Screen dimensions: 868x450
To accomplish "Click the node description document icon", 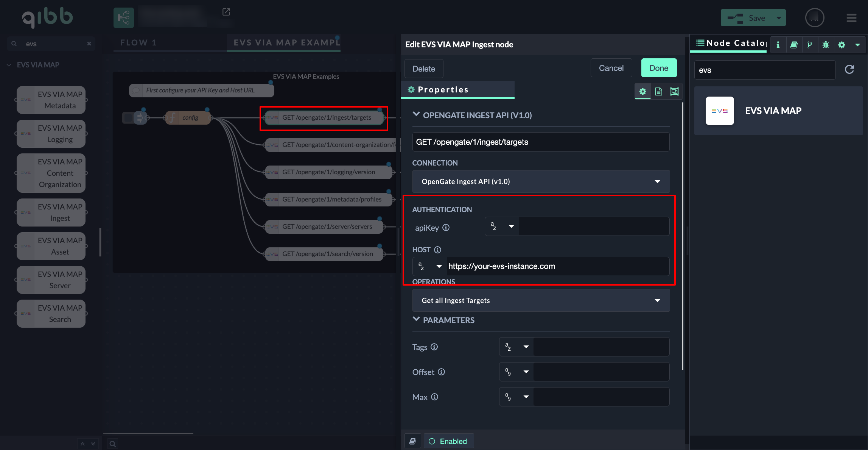I will click(658, 91).
